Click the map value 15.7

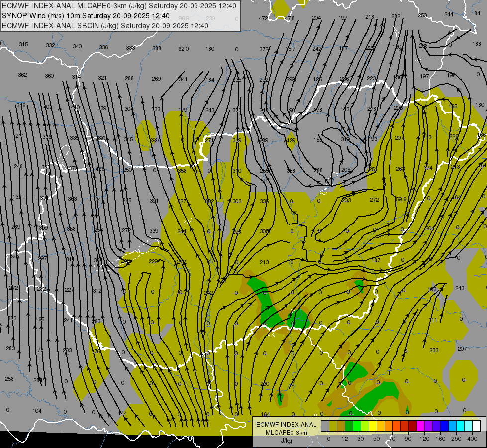[291, 49]
